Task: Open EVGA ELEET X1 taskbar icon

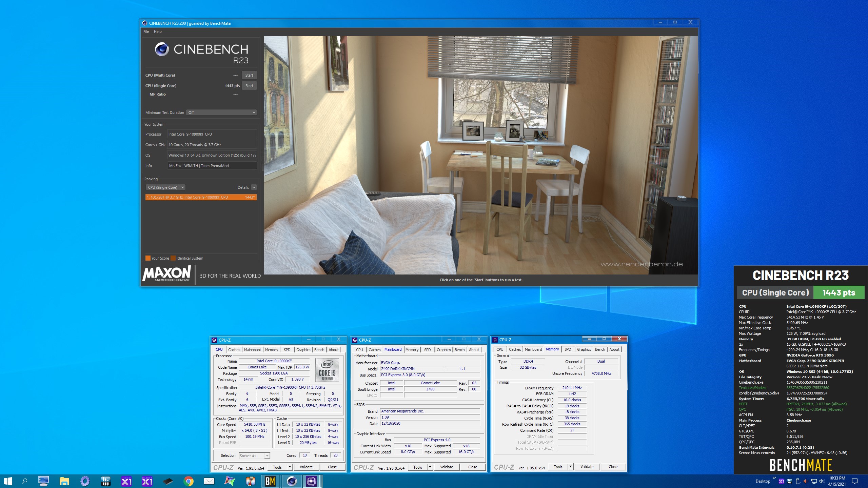Action: point(147,481)
